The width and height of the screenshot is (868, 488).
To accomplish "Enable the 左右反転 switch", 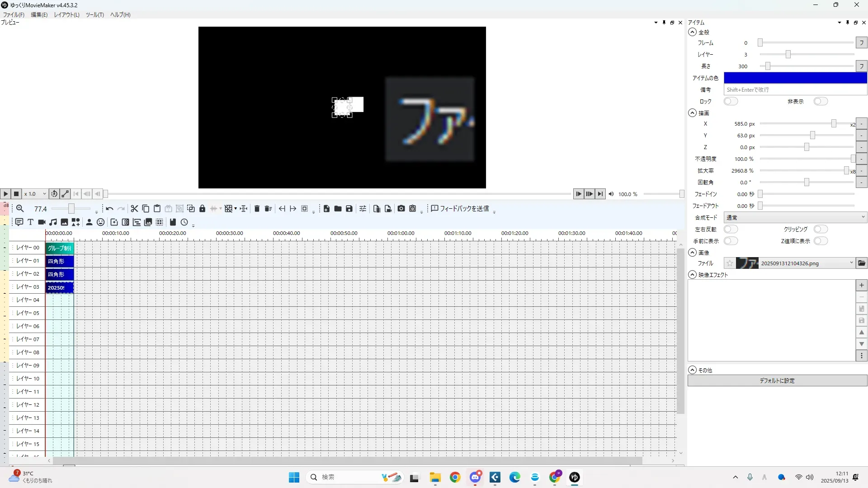I will [731, 229].
